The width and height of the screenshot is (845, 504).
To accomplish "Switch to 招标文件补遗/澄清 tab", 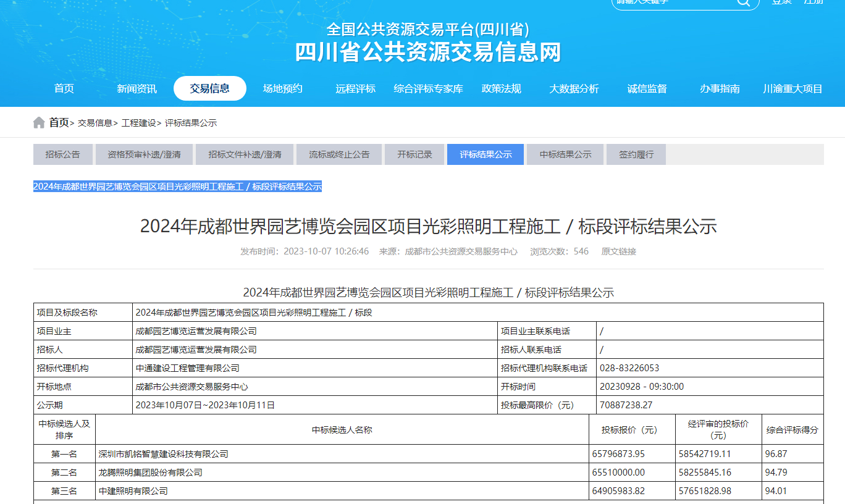I will coord(245,154).
